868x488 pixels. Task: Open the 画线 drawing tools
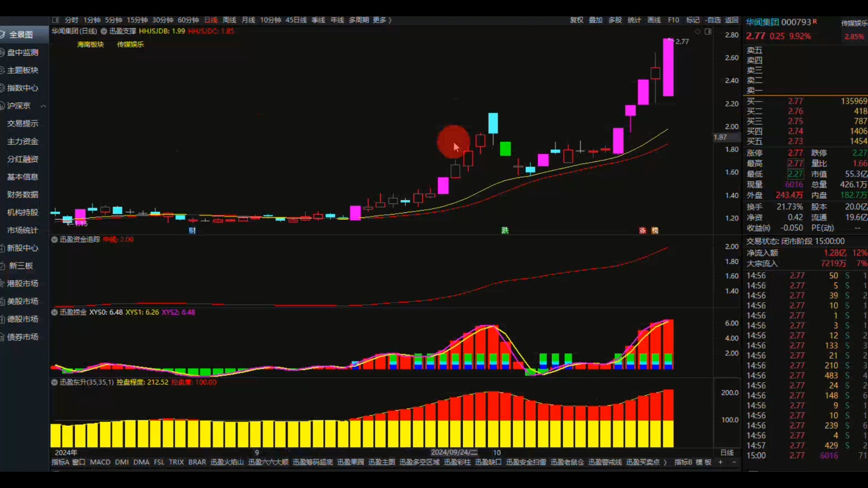pos(654,20)
